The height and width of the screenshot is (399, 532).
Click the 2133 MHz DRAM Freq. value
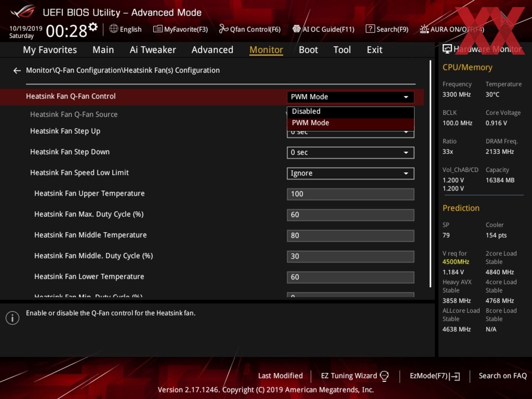500,151
